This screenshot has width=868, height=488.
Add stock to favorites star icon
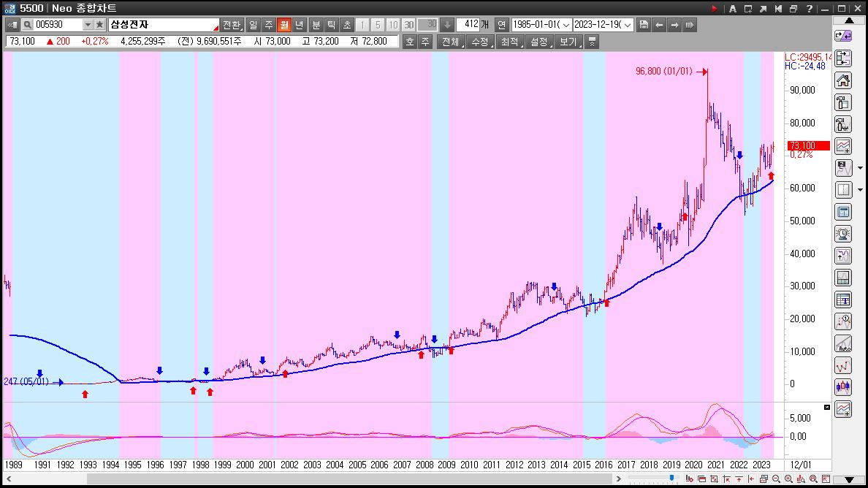click(99, 25)
